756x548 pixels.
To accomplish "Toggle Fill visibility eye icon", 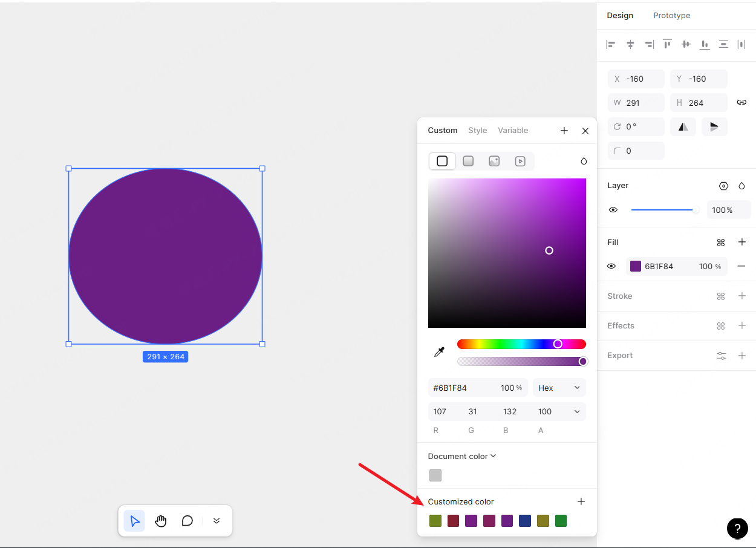I will [x=611, y=266].
